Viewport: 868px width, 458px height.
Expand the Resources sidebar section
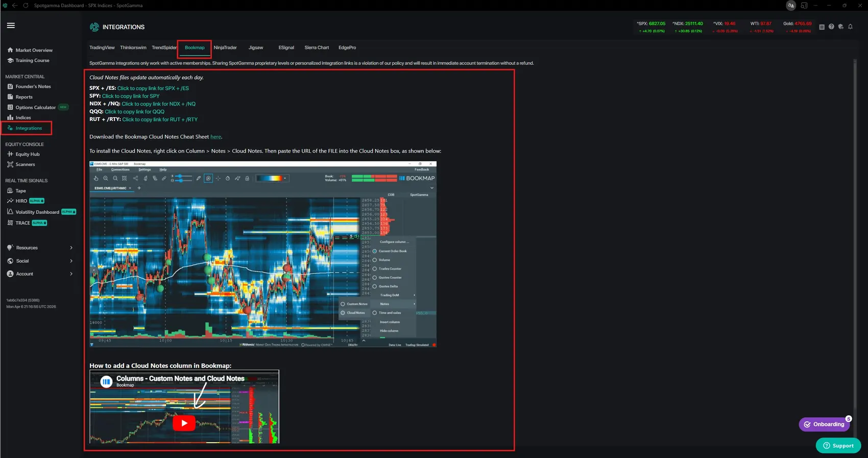pyautogui.click(x=40, y=248)
